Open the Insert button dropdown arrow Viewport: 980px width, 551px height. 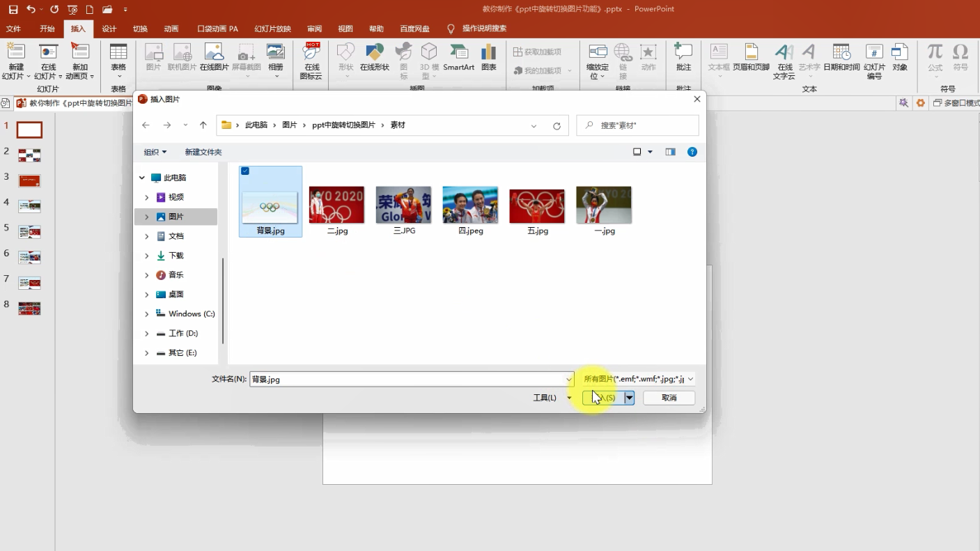[630, 398]
